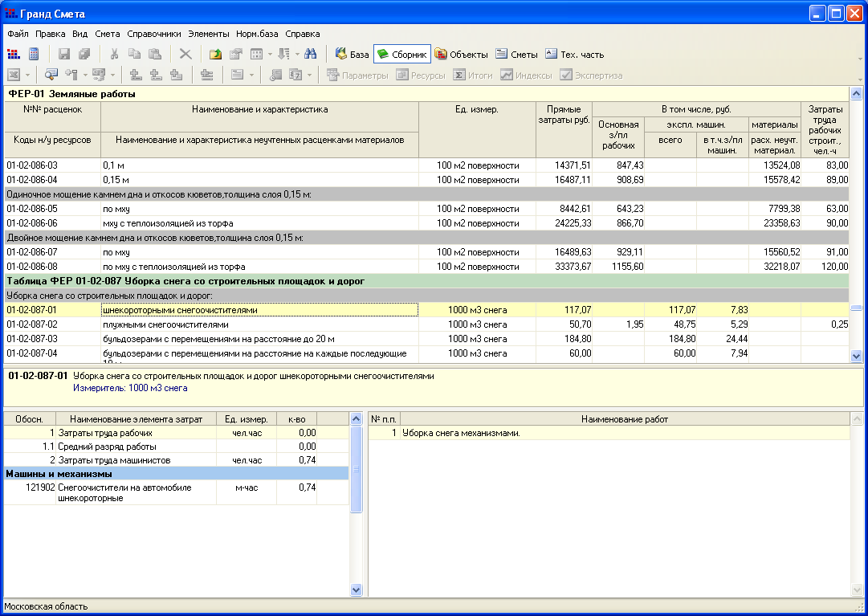Select row 01-02-087-02 плужными снегоочистителями
The width and height of the screenshot is (868, 616).
pyautogui.click(x=165, y=324)
